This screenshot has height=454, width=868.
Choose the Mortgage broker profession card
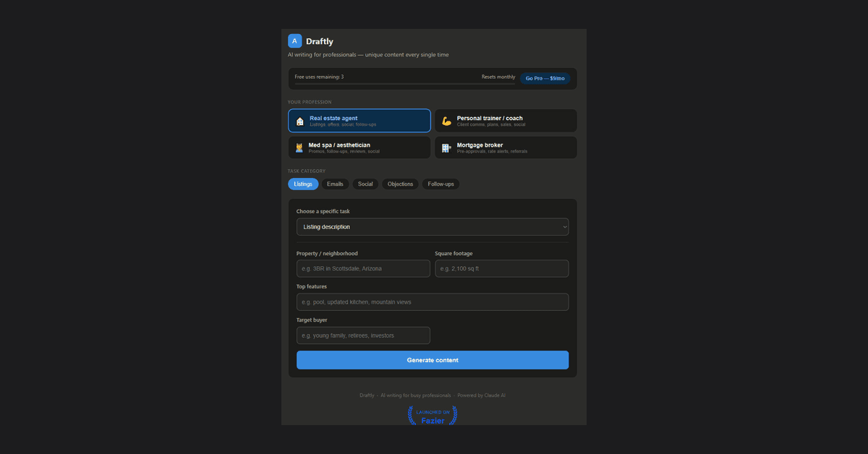[x=506, y=147]
